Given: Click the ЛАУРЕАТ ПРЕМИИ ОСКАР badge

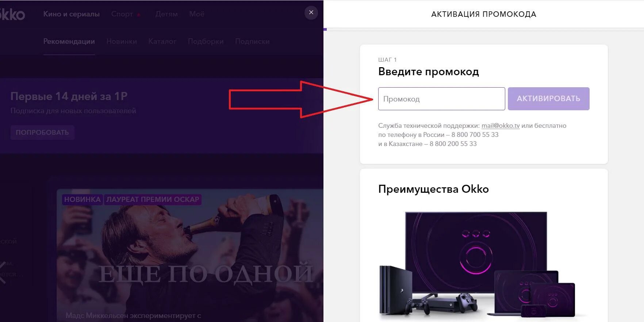Looking at the screenshot, I should [153, 199].
